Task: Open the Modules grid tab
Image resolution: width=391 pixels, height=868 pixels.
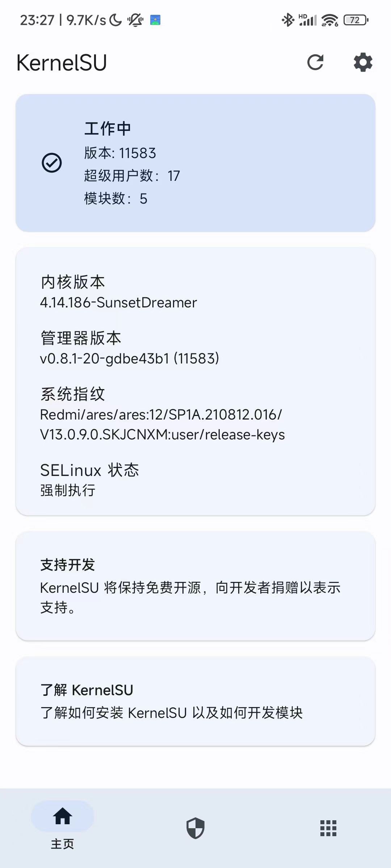Action: coord(328,828)
